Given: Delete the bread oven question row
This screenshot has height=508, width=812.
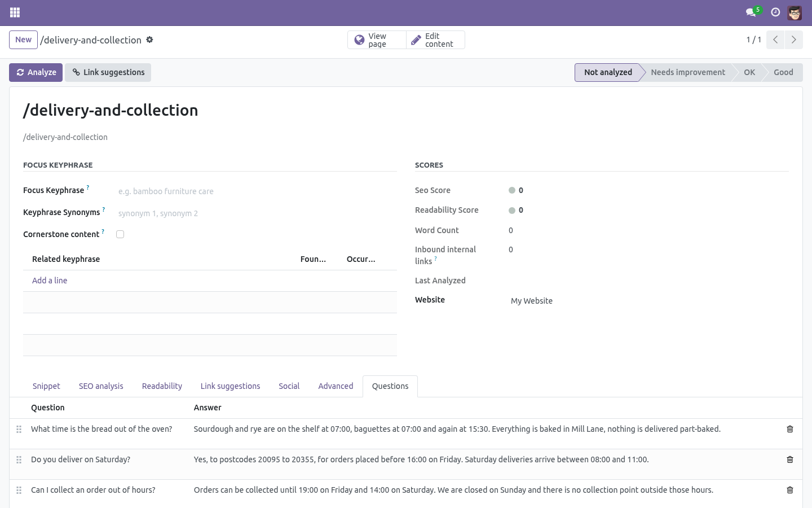Looking at the screenshot, I should [x=790, y=429].
